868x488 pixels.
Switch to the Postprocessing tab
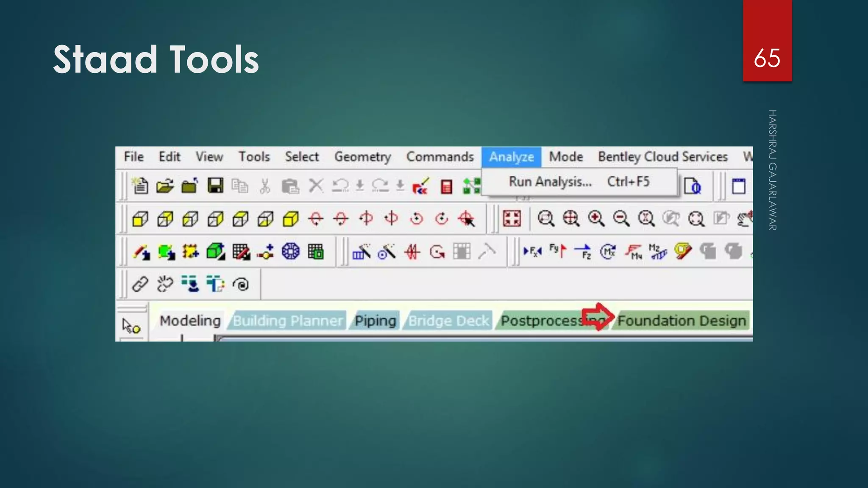tap(552, 321)
